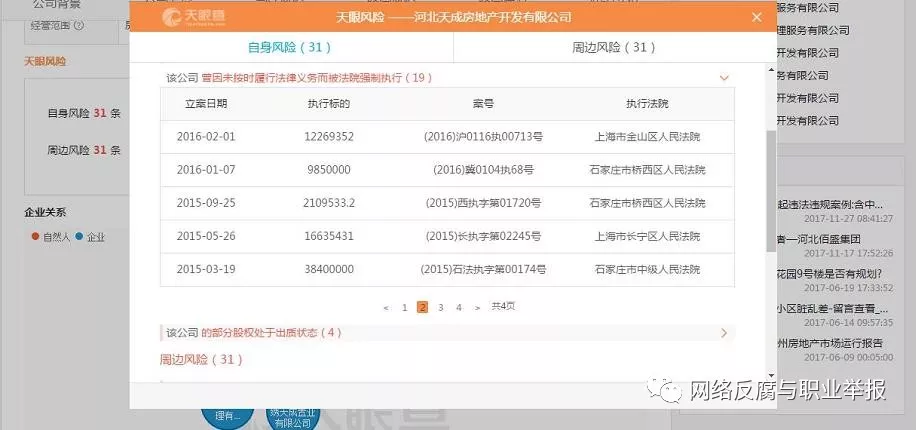Screen dimensions: 916x430
Task: Open news item 小区脏乱差-留言查看
Action: [832, 308]
